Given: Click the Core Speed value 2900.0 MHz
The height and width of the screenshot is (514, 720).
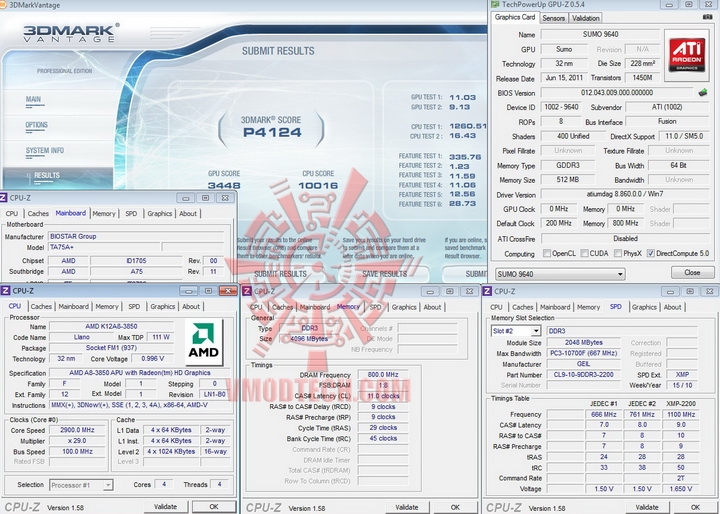Looking at the screenshot, I should point(77,430).
